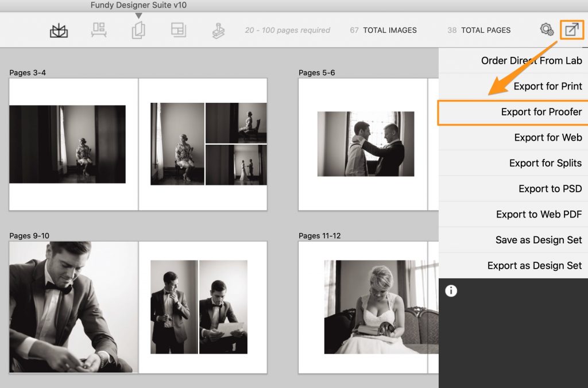
Task: Select the standing groom photo on page 10
Action: click(174, 307)
